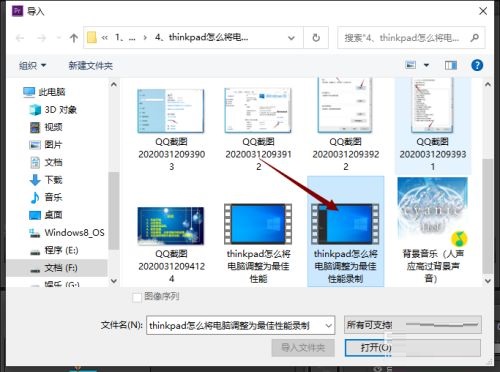This screenshot has height=372, width=500.
Task: Expand the 文件名 dropdown arrow
Action: tap(329, 325)
